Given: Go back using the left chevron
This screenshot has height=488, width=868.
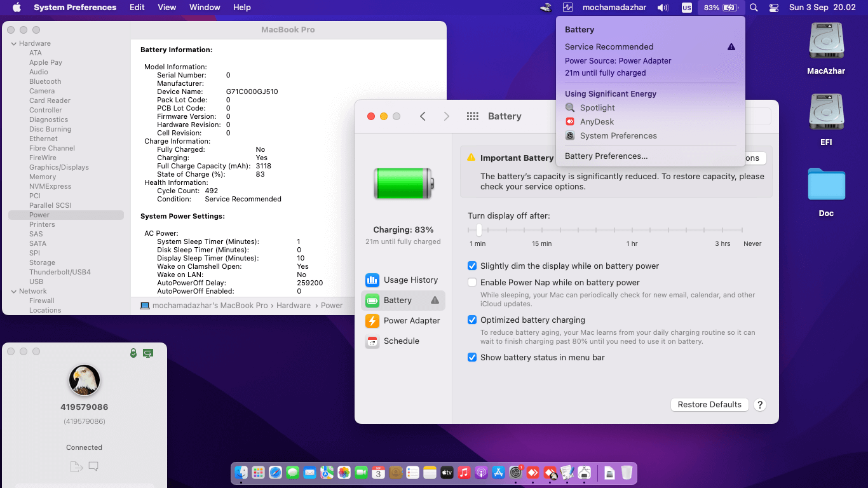Looking at the screenshot, I should point(423,116).
